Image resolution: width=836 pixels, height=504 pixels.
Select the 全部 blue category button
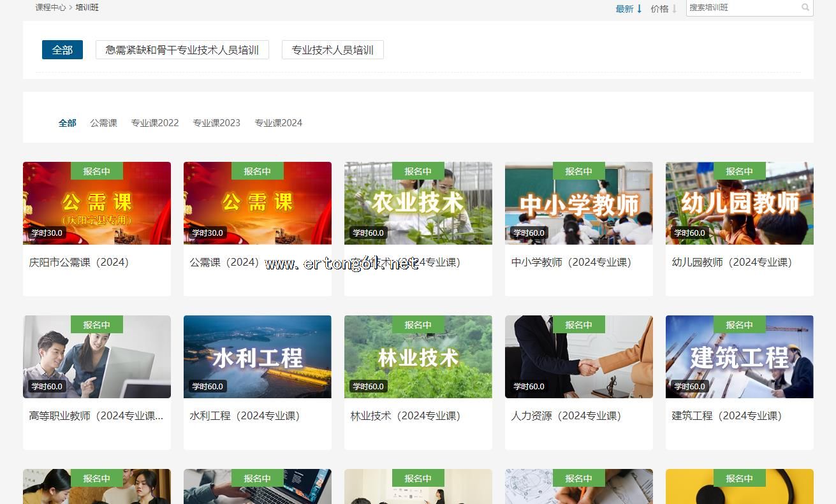click(62, 50)
